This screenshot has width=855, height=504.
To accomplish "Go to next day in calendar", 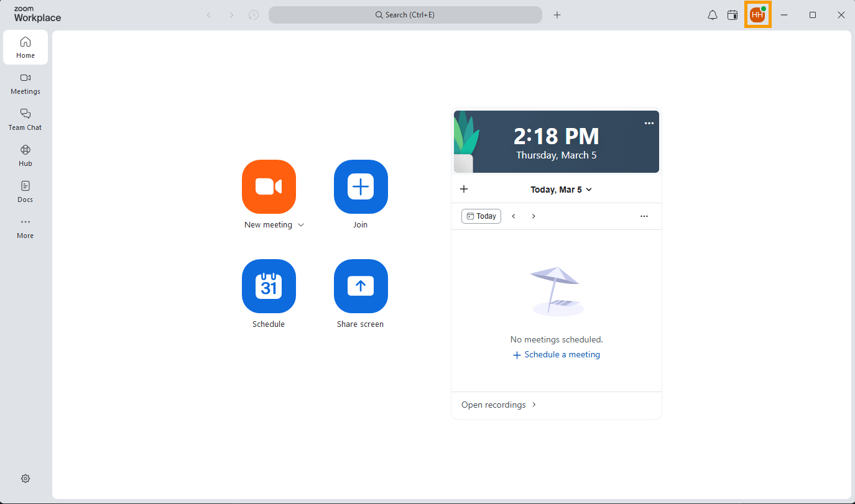I will [534, 216].
